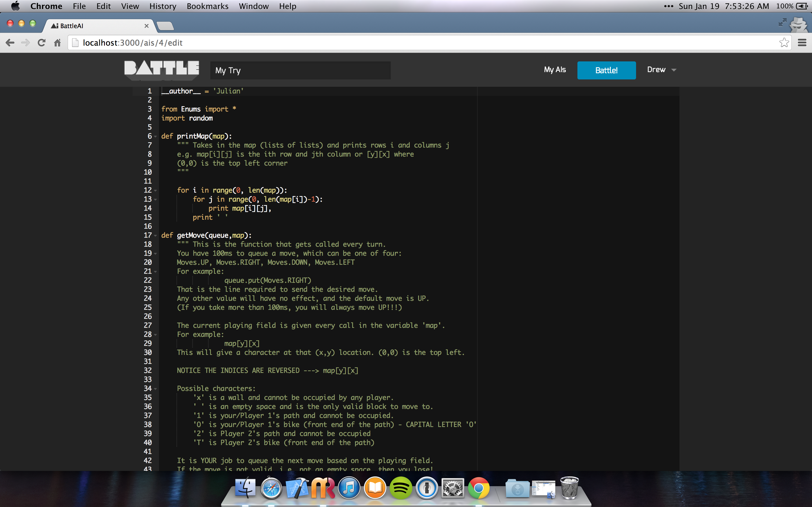Open System Preferences from the dock
Screen dimensions: 812x507
coord(453,488)
